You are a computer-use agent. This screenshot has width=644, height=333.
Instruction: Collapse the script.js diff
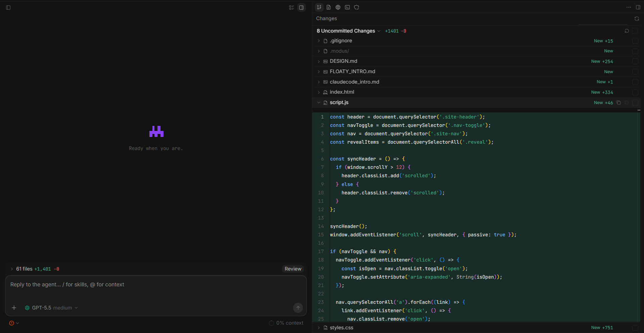pos(319,103)
